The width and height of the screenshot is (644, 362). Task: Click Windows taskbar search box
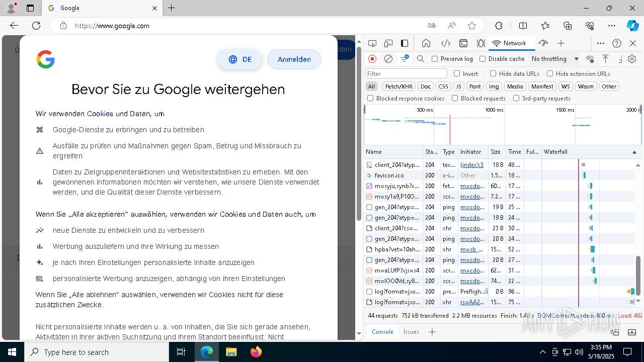pyautogui.click(x=97, y=352)
